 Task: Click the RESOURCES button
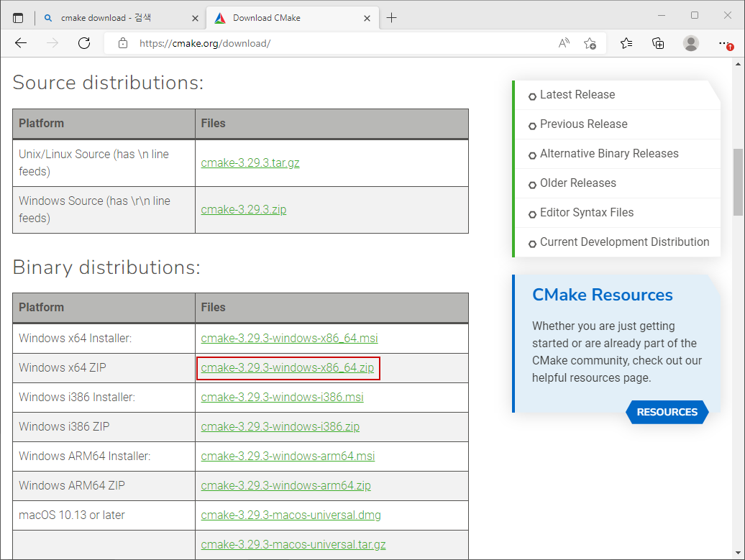[x=667, y=412]
